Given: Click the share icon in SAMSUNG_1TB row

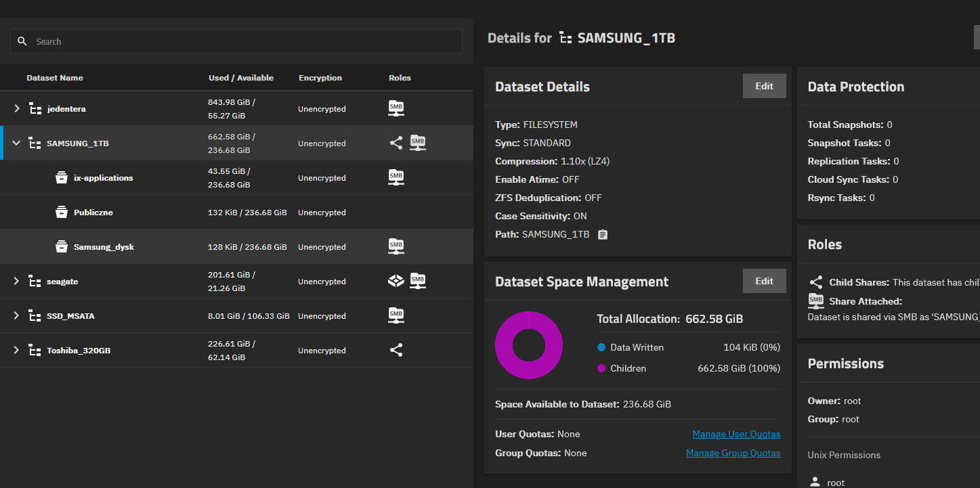Looking at the screenshot, I should click(396, 143).
